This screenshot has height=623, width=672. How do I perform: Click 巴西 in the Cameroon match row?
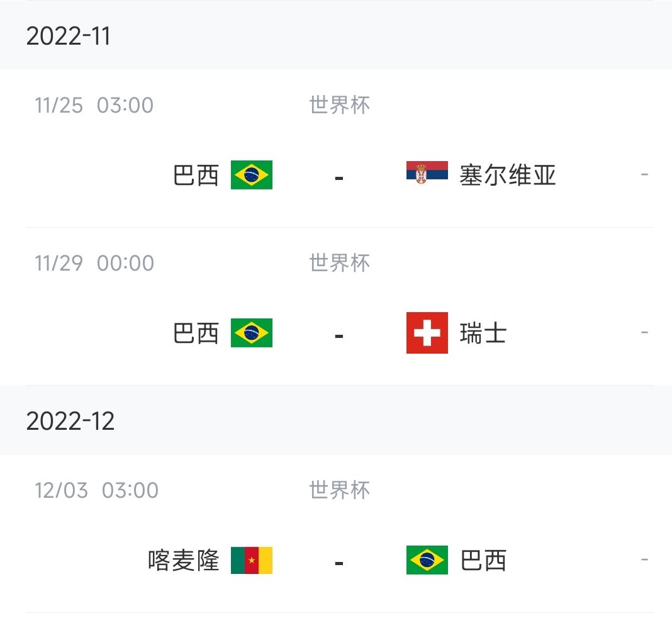point(482,561)
